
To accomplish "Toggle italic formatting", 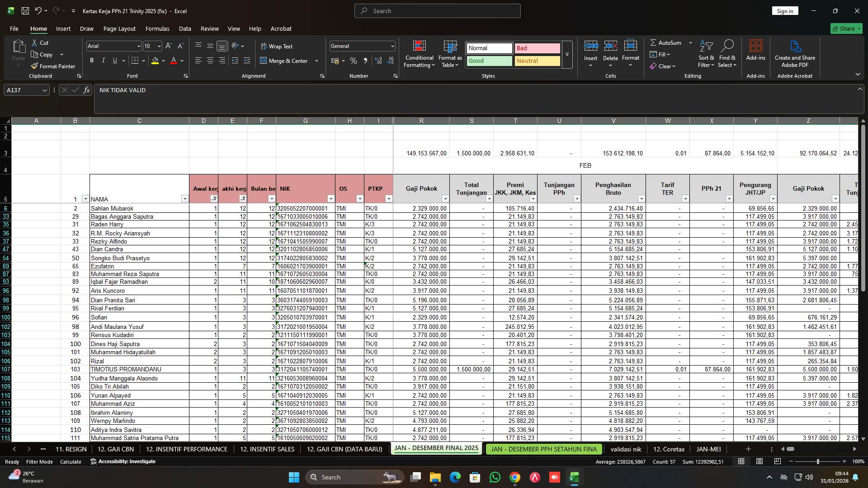I will coord(103,60).
